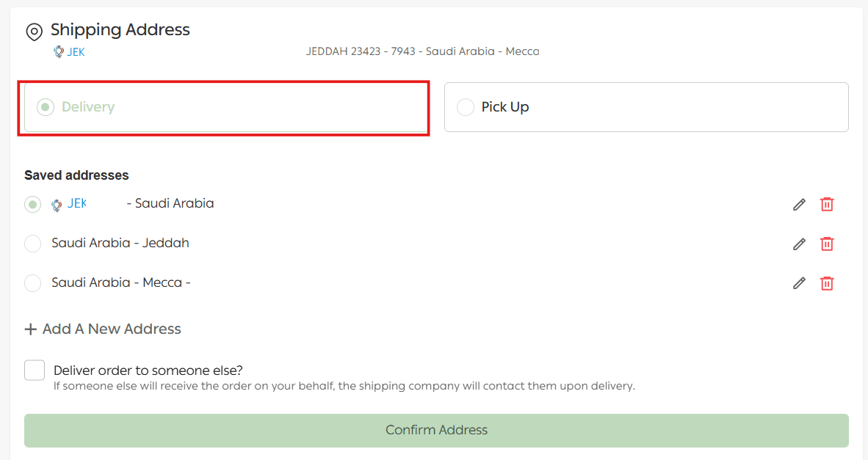Click the Add A New Address link

coord(112,329)
